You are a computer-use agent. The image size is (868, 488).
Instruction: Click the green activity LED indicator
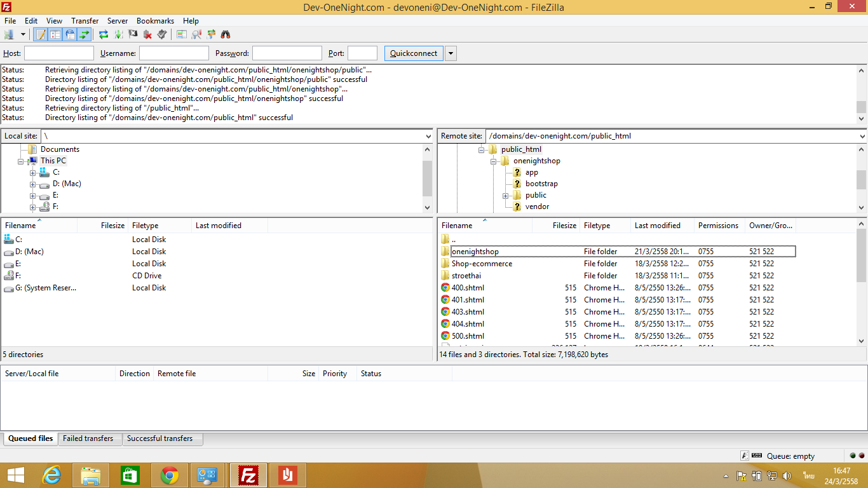pyautogui.click(x=853, y=456)
